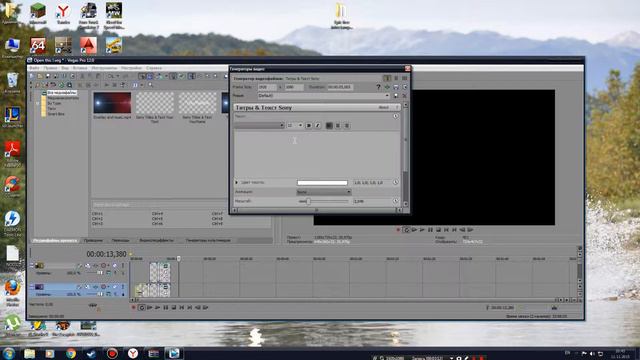Select right text alignment button
The width and height of the screenshot is (640, 360).
coord(347,125)
